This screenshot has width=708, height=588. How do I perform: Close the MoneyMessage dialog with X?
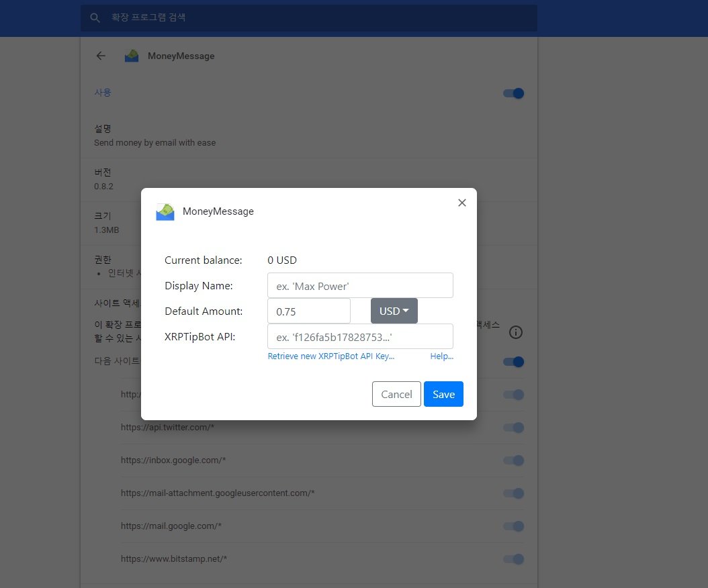[x=461, y=203]
